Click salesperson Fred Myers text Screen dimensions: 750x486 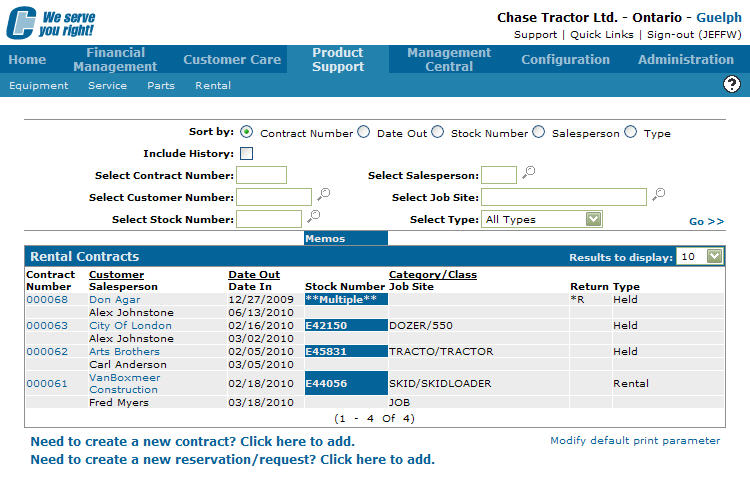click(119, 402)
